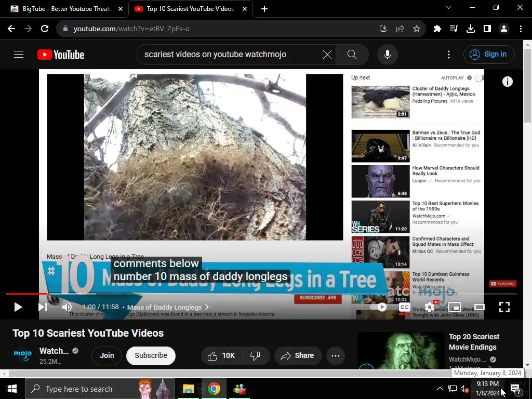Viewport: 532px width, 399px height.
Task: Seek on the red video progress bar
Action: (x=261, y=294)
